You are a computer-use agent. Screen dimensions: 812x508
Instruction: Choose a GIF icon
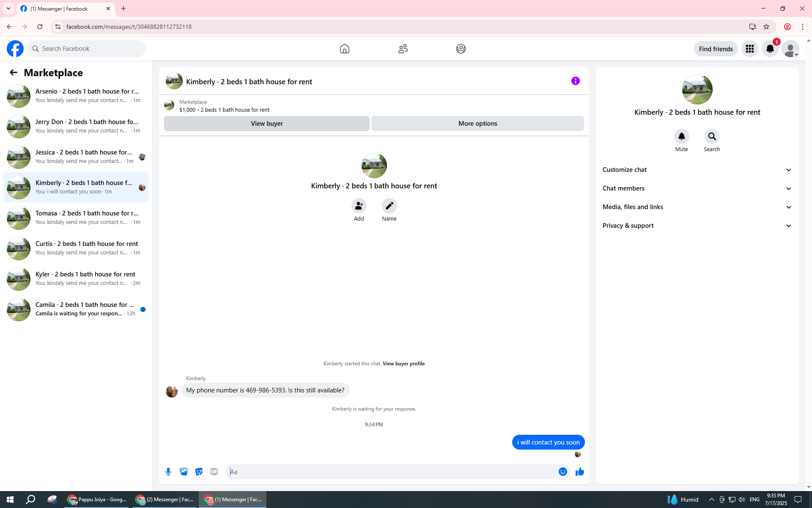point(214,472)
